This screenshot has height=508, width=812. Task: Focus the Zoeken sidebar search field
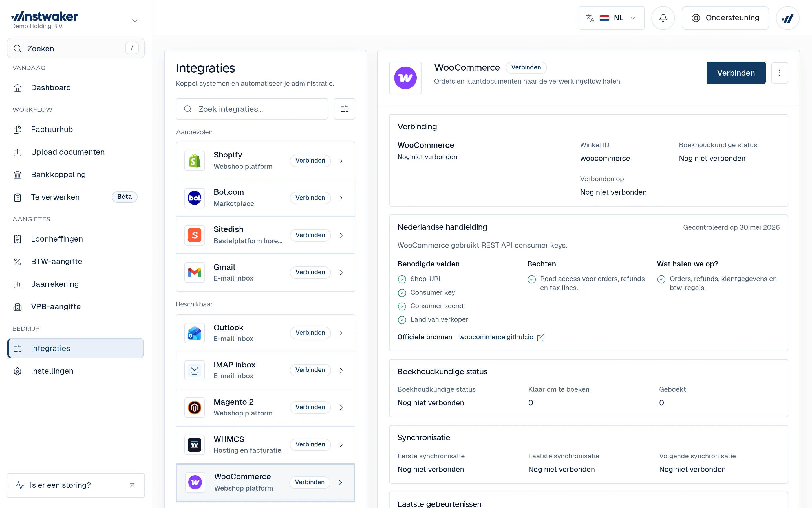tap(76, 48)
